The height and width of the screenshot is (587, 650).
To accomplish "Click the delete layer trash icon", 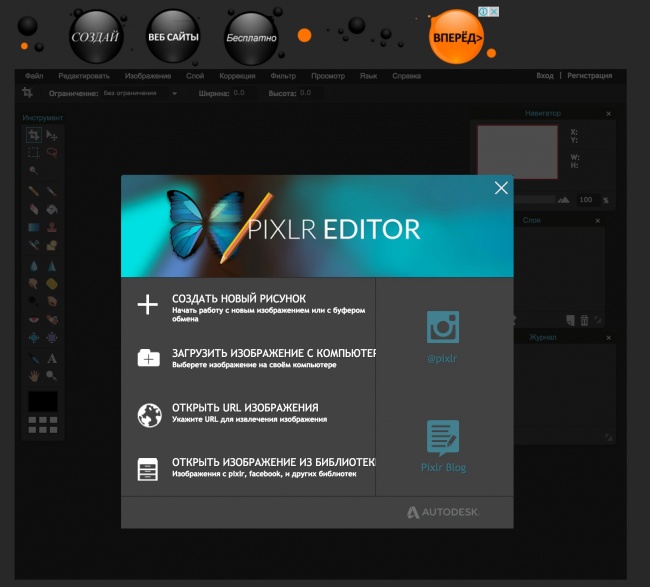I will [584, 320].
